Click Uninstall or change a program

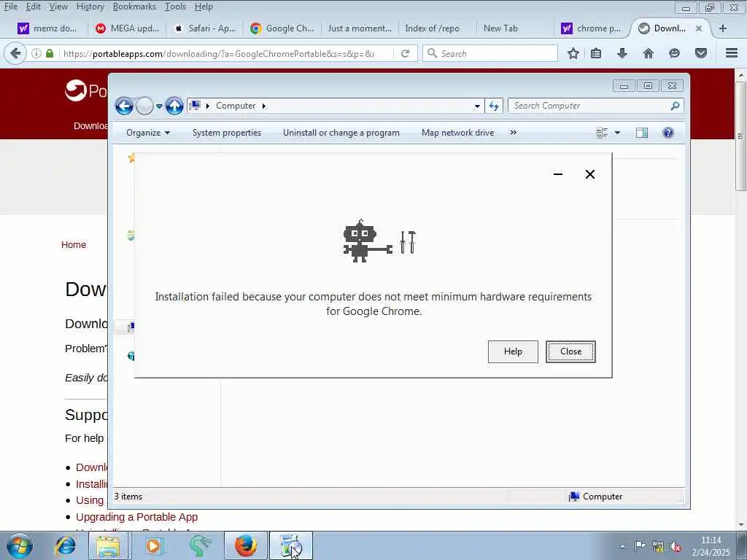tap(341, 133)
